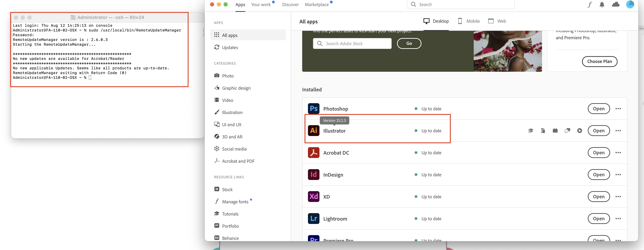This screenshot has height=250, width=644.
Task: Open Updates in sidebar
Action: 226,47
